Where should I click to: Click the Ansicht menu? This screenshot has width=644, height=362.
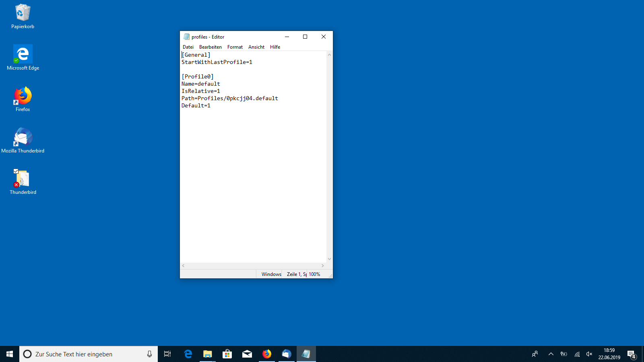click(x=256, y=47)
